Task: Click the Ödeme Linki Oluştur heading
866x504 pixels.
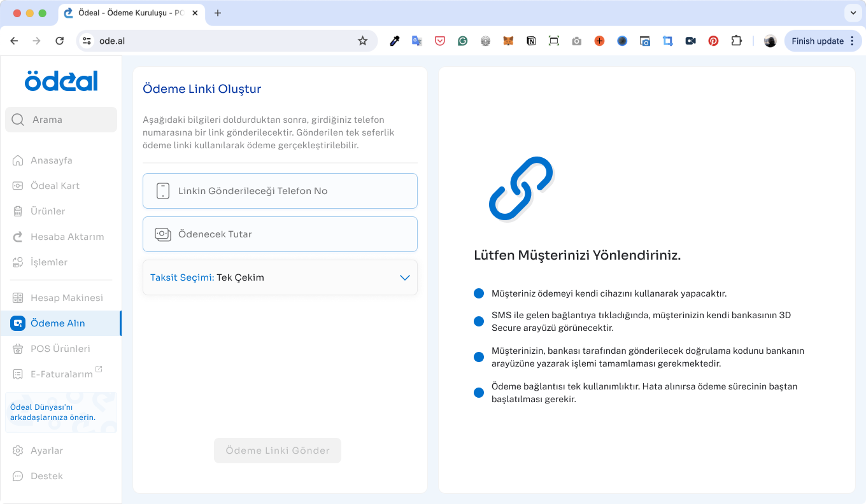Action: 202,88
